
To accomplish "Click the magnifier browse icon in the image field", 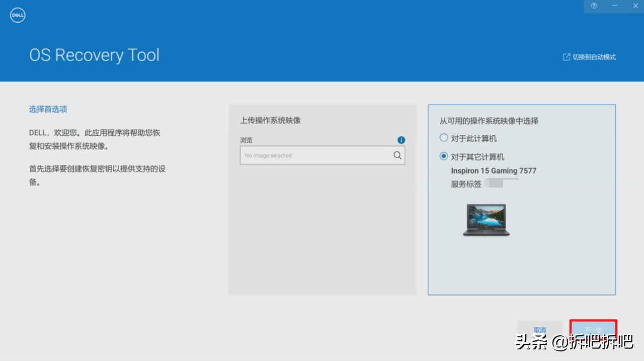I will click(x=397, y=155).
